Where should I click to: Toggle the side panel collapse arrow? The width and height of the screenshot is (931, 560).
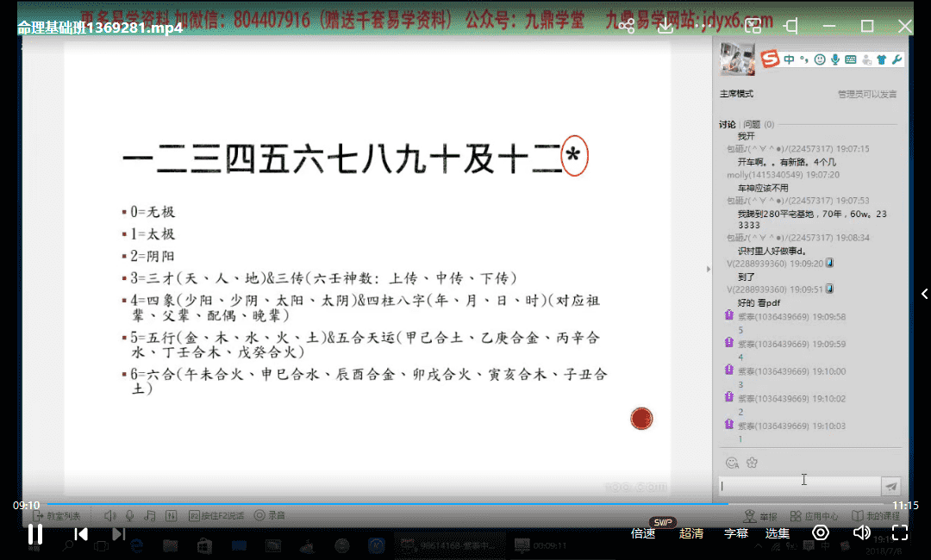[924, 294]
